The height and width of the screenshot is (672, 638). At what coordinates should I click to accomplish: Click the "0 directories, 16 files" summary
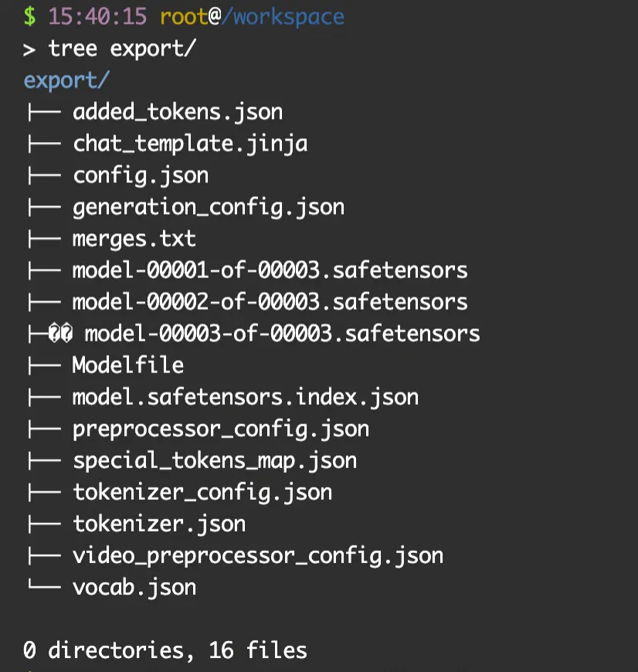point(165,650)
